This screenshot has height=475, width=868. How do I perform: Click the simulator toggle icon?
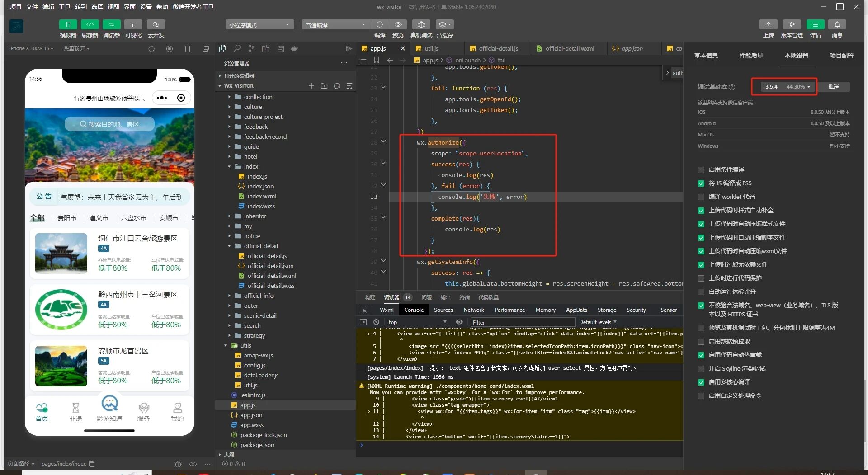[68, 24]
